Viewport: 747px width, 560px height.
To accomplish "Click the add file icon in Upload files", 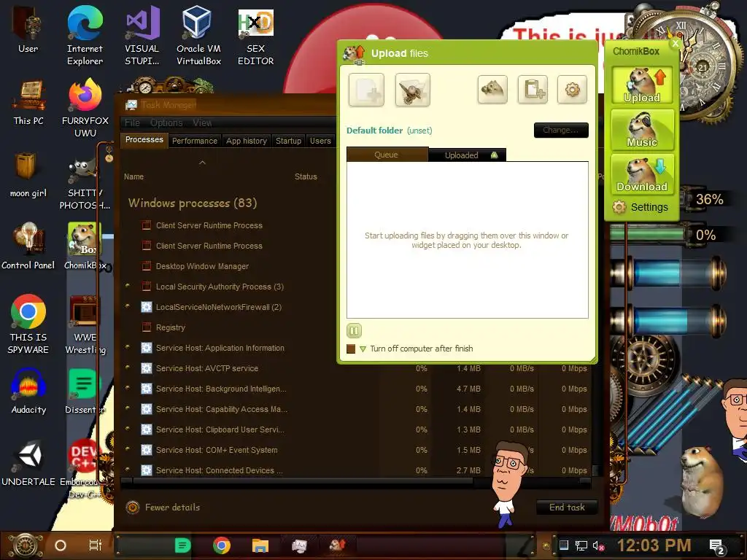I will [x=366, y=90].
